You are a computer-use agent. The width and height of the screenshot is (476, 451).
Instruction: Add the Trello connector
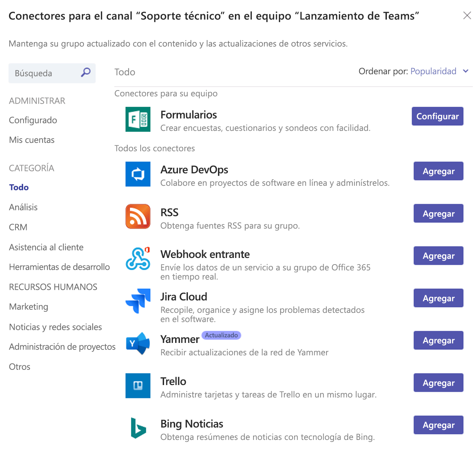[438, 383]
